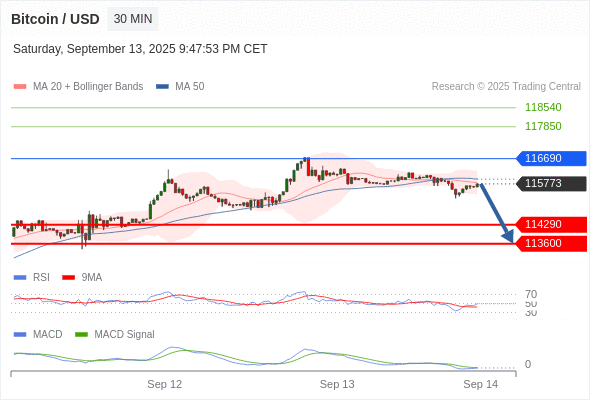Click the Research © 2025 Trading Central credit
This screenshot has height=400, width=590.
coord(506,87)
